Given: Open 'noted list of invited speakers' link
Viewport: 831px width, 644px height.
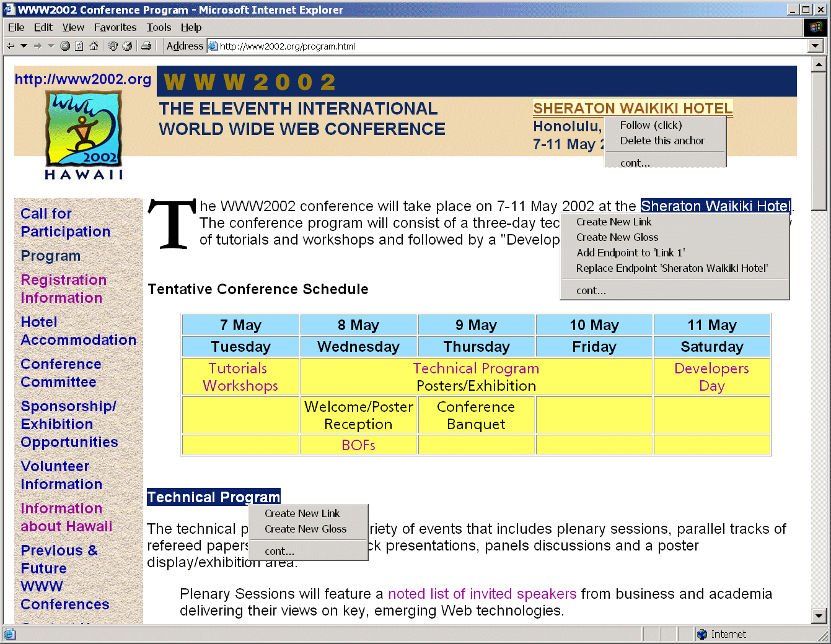Looking at the screenshot, I should (x=481, y=594).
